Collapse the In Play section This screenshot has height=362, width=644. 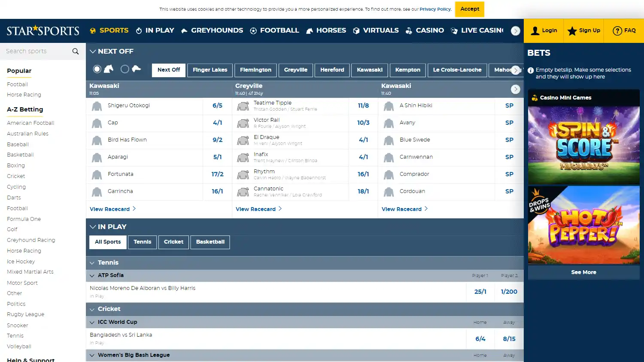92,227
